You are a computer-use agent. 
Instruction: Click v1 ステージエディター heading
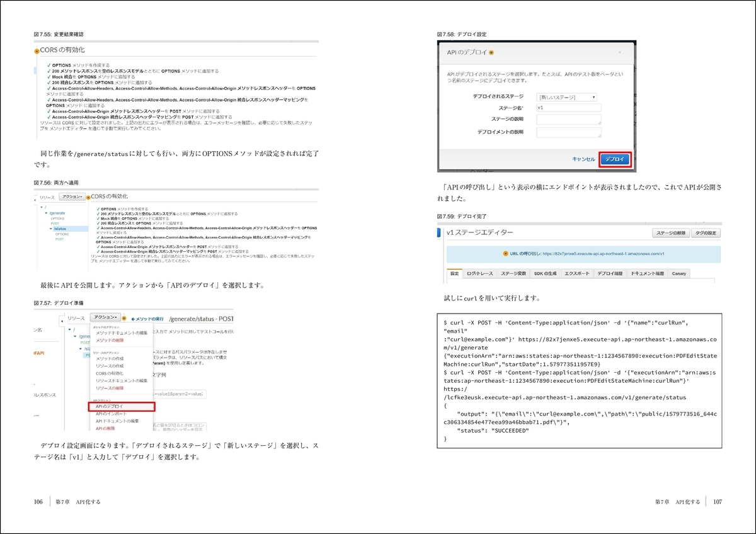479,233
